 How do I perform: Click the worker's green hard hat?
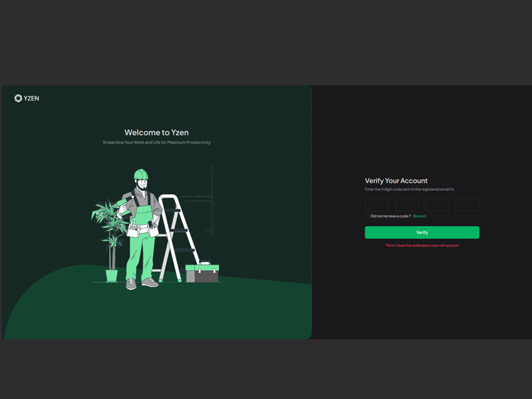pyautogui.click(x=140, y=174)
